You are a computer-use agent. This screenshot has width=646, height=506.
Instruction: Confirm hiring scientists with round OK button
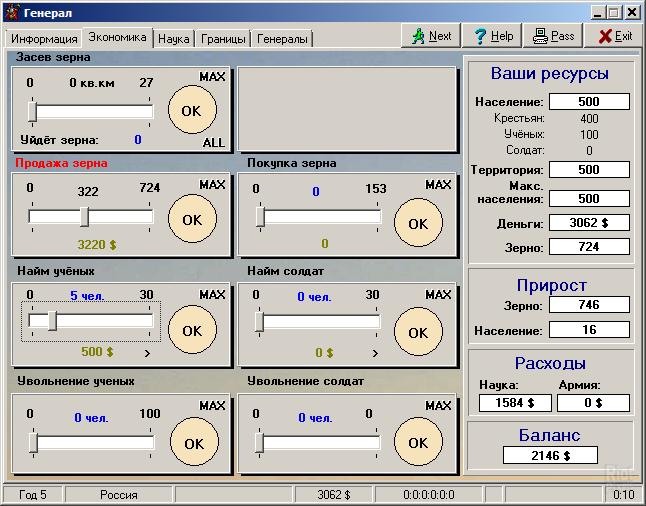point(192,329)
